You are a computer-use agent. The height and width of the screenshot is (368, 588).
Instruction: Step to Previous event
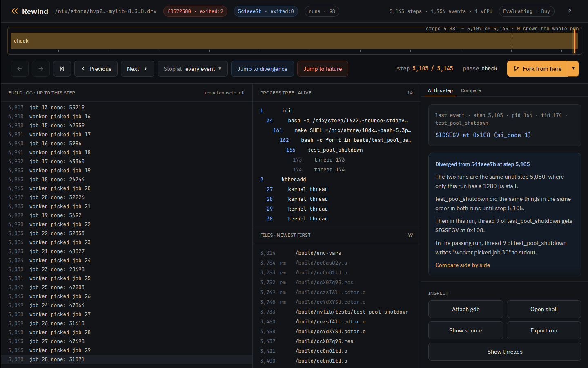(96, 69)
